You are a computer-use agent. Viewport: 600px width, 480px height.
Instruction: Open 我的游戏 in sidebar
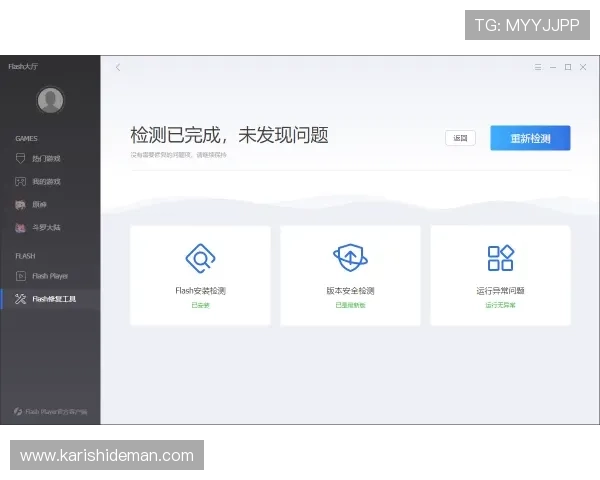(x=50, y=181)
